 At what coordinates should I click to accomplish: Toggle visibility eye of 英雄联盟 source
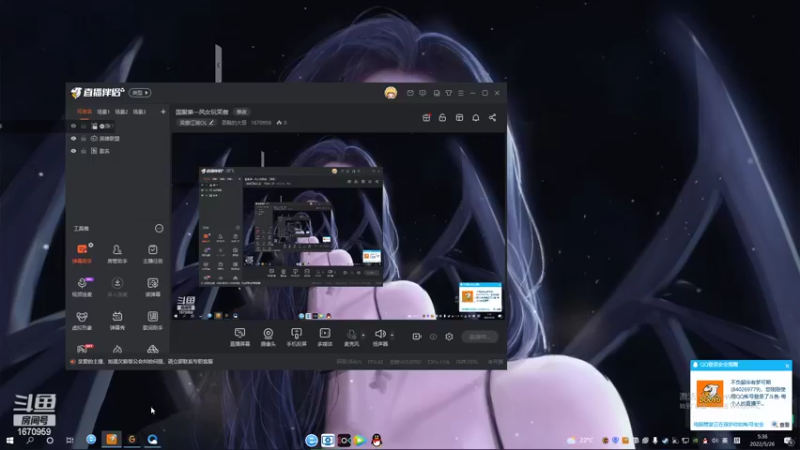click(73, 138)
